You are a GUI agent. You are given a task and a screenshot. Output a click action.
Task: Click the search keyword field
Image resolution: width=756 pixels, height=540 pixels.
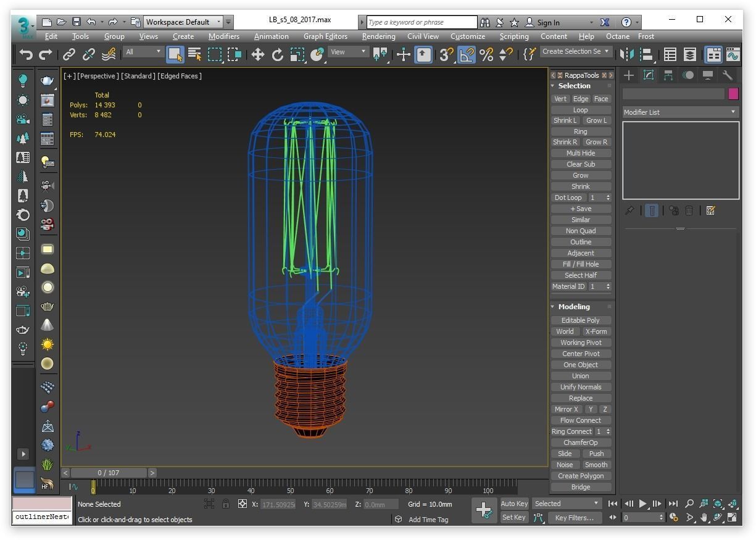click(x=422, y=22)
